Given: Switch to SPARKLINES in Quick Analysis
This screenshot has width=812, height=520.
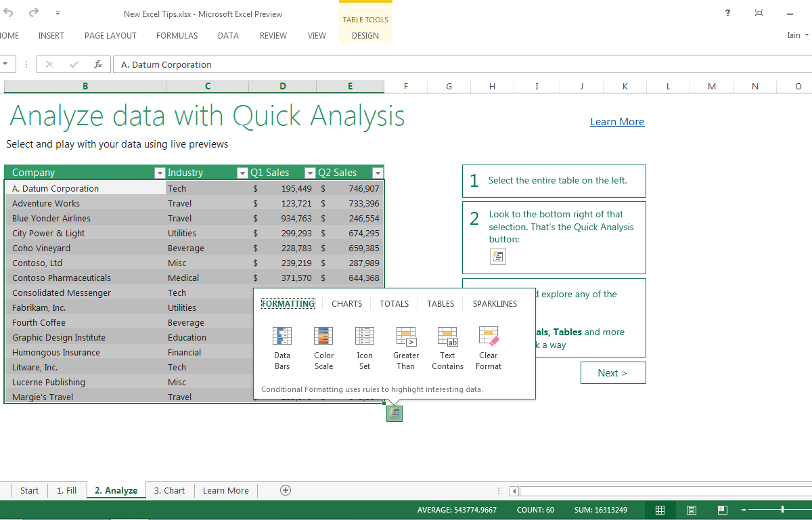Looking at the screenshot, I should pos(495,304).
